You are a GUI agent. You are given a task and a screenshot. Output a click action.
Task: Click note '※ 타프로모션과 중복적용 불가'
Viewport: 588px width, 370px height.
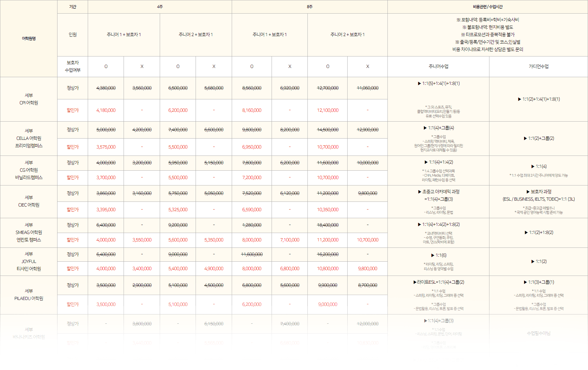488,35
